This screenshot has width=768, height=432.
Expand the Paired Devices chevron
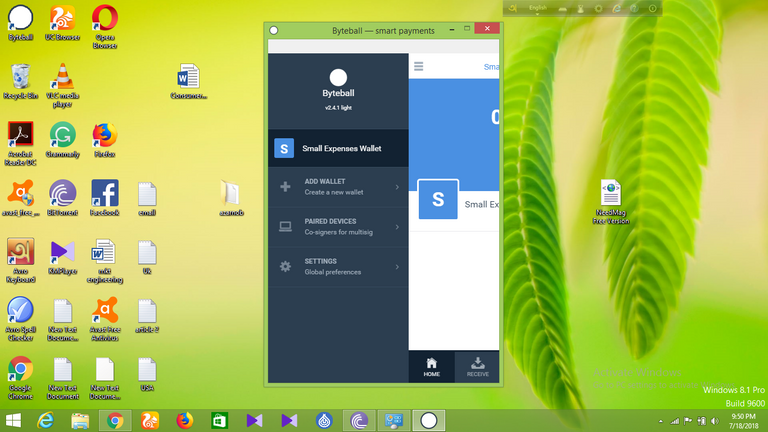pos(397,227)
